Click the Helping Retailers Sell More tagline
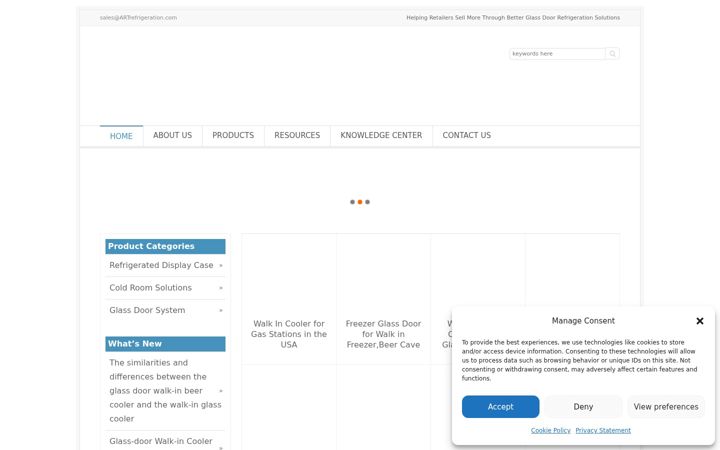 click(513, 17)
